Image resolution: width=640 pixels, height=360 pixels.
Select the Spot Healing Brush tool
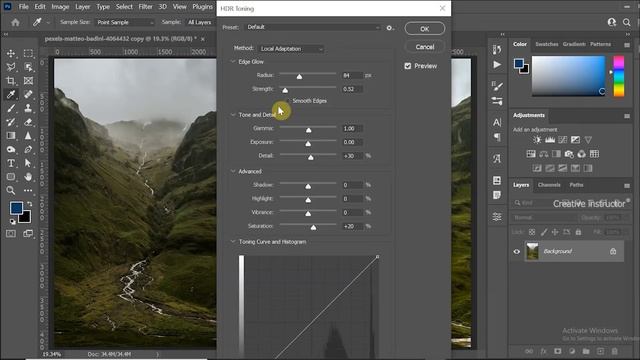(x=28, y=95)
